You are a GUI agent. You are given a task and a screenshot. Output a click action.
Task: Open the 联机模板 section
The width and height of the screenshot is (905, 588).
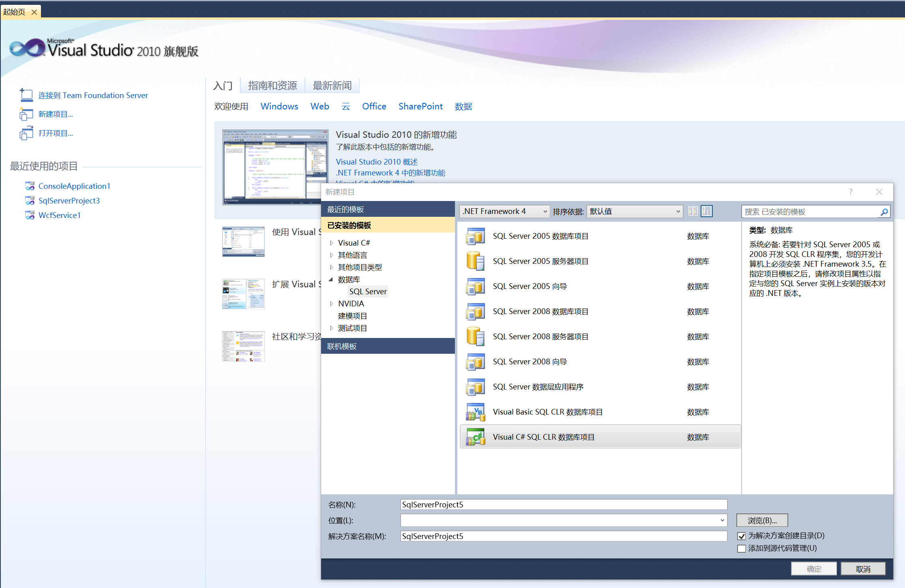coord(388,346)
